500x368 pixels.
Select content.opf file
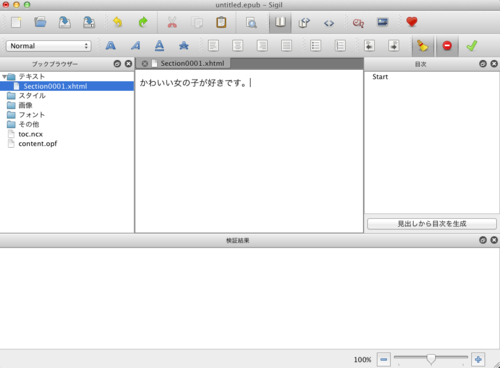(37, 144)
